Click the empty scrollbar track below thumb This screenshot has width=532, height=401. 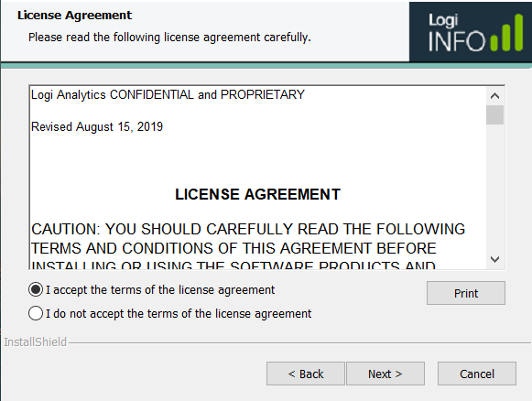click(494, 188)
